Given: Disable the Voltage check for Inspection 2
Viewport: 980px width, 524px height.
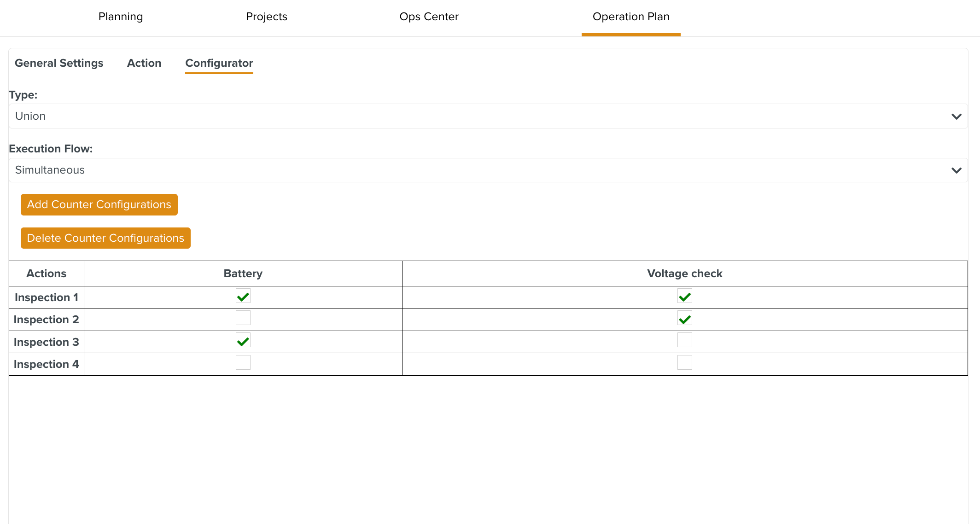Looking at the screenshot, I should click(x=684, y=318).
